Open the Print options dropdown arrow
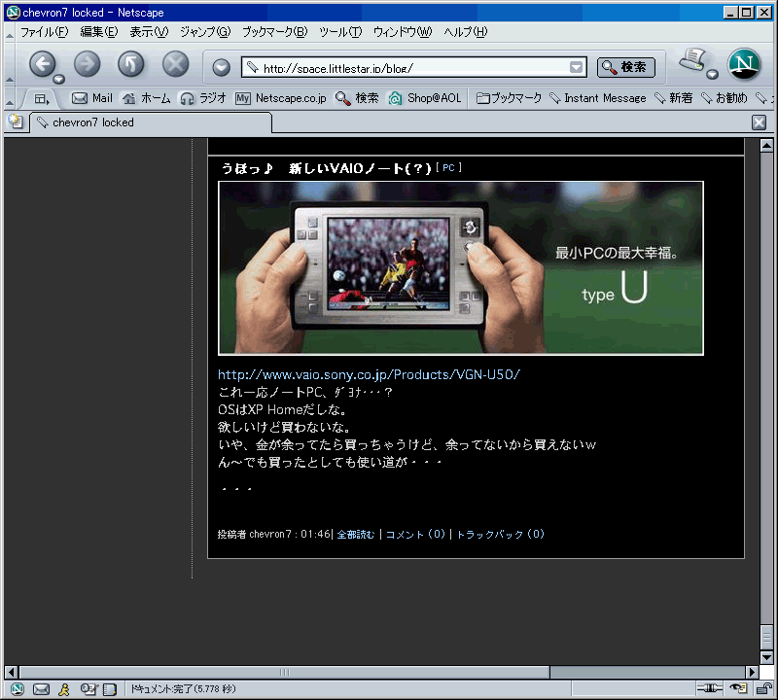The width and height of the screenshot is (778, 700). click(x=713, y=75)
